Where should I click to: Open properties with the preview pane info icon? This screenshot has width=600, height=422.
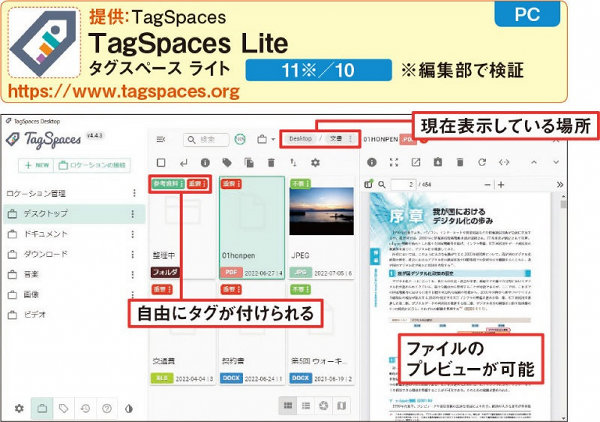[x=371, y=162]
